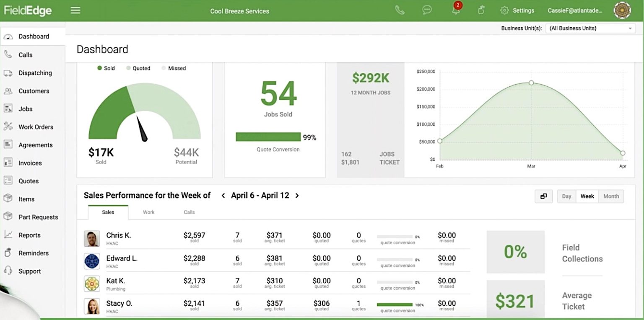The height and width of the screenshot is (320, 644).
Task: Open the Dispatching section in the sidebar
Action: coord(35,73)
